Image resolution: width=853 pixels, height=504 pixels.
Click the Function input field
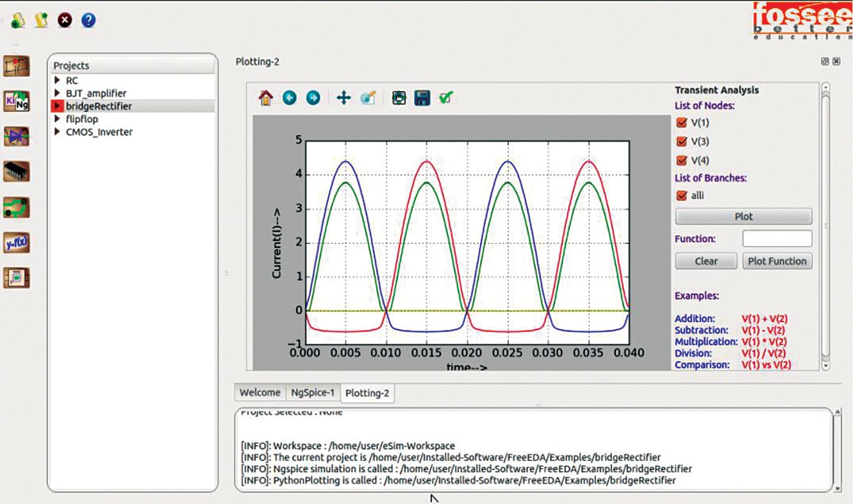click(777, 239)
